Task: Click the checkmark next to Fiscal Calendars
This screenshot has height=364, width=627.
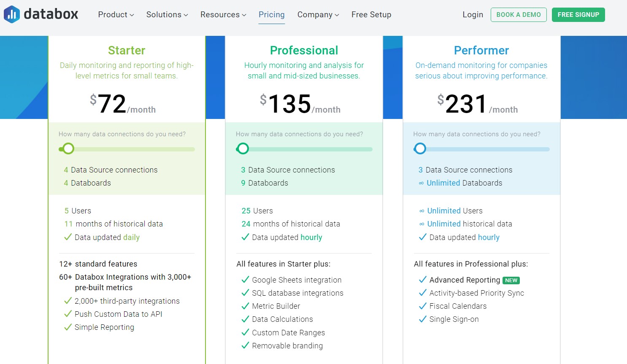Action: [422, 306]
